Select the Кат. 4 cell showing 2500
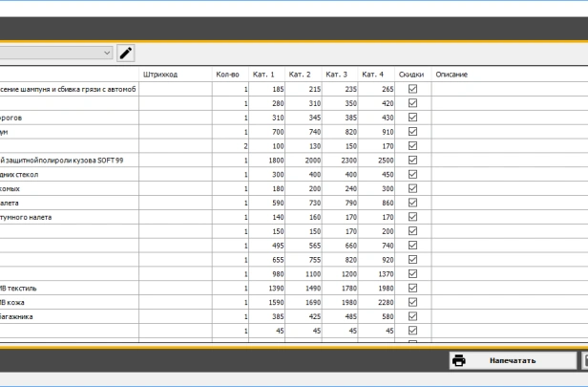Viewport: 588px width, 387px height. coord(376,161)
